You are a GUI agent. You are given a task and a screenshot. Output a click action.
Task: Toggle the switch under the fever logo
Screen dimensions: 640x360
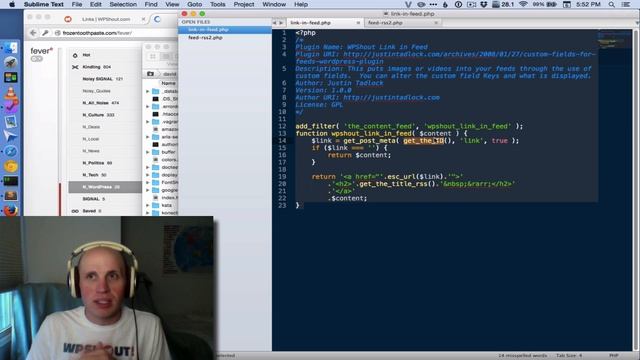(x=36, y=59)
